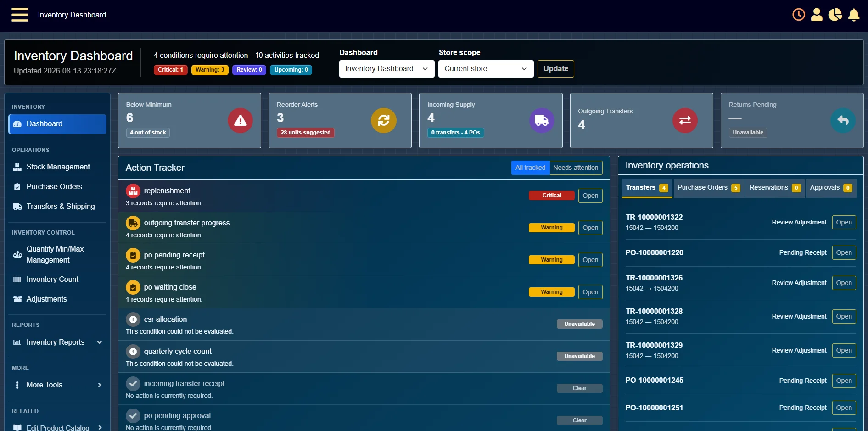The width and height of the screenshot is (868, 431).
Task: Click csr allocation info icon
Action: (133, 319)
